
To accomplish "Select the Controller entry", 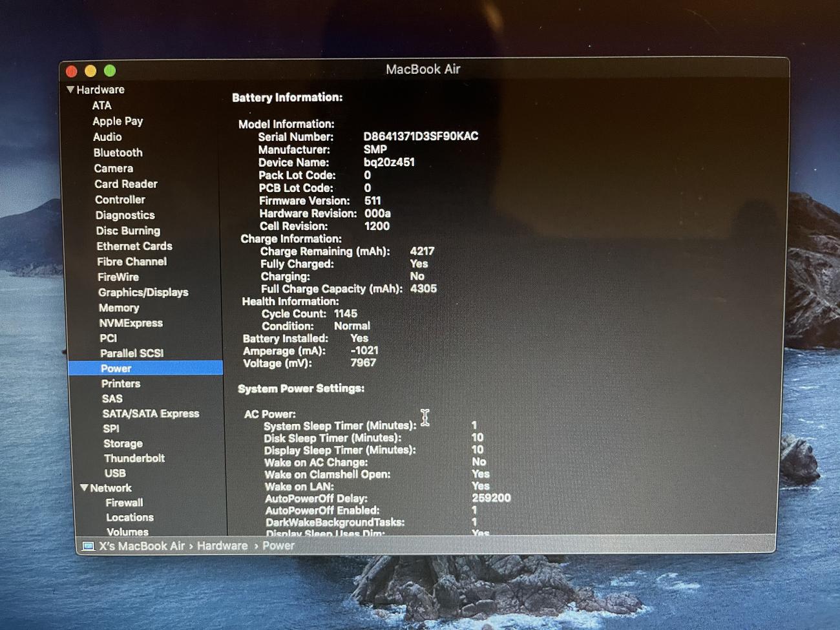I will click(x=120, y=200).
